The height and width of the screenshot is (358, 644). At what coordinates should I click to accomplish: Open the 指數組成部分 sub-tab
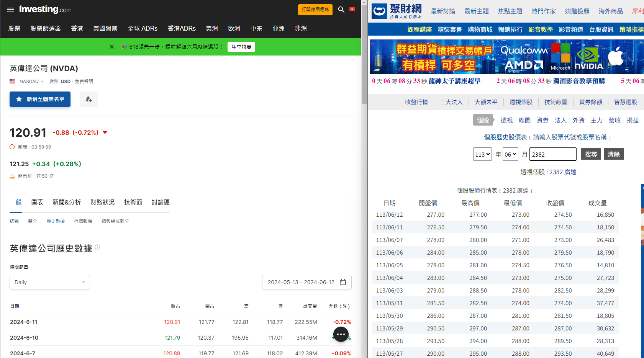click(x=115, y=221)
